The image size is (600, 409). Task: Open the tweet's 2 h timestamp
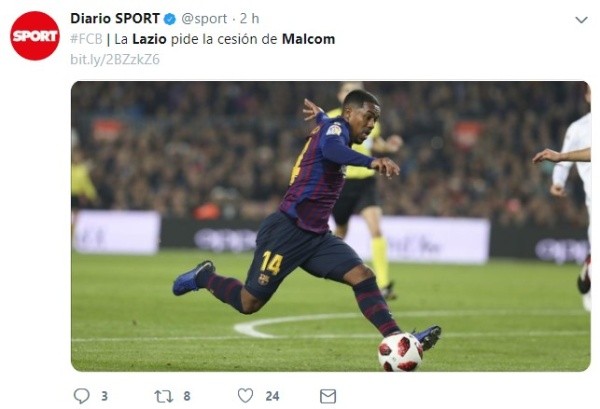point(250,19)
